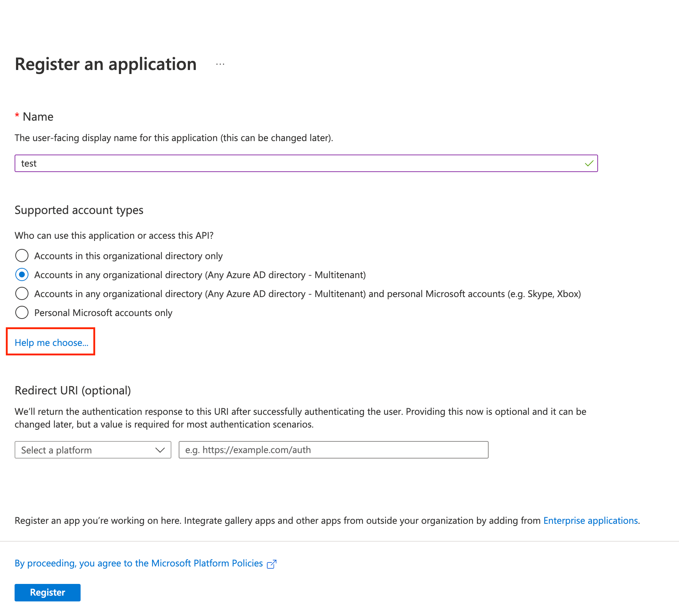
Task: Click the green checkmark in the Name field
Action: pos(589,163)
